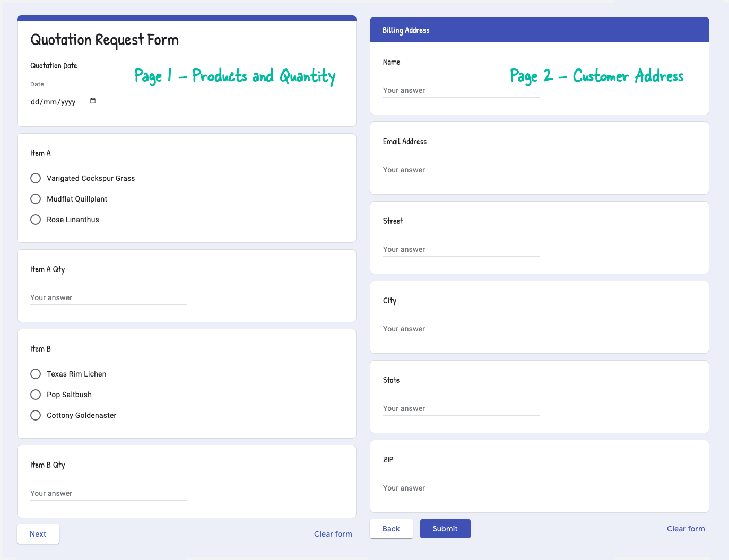Click the ZIP question label
The height and width of the screenshot is (560, 729).
click(388, 460)
